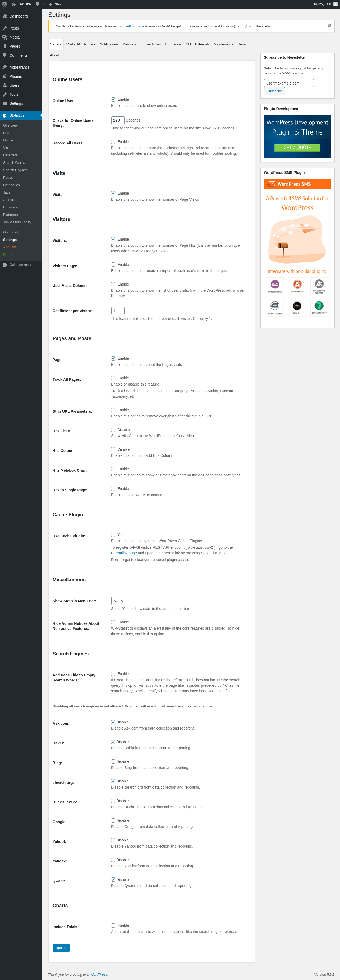This screenshot has height=980, width=340.
Task: Open the Tools wrench icon
Action: pos(5,94)
